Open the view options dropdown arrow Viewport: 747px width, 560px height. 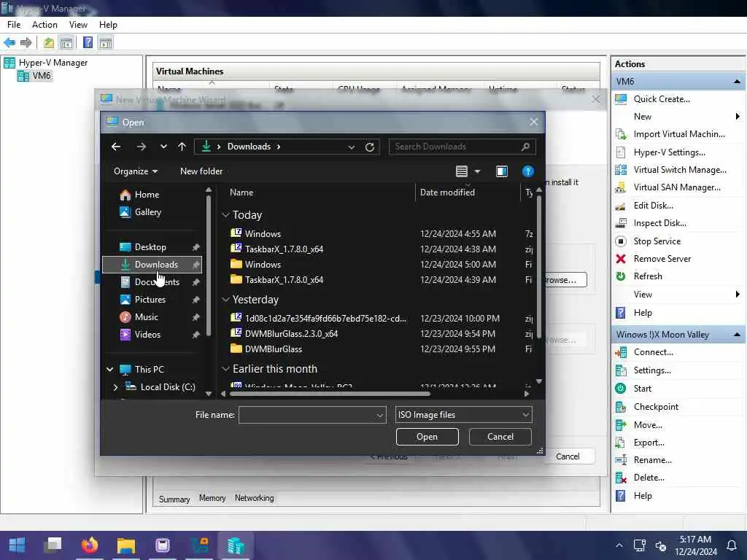point(477,171)
